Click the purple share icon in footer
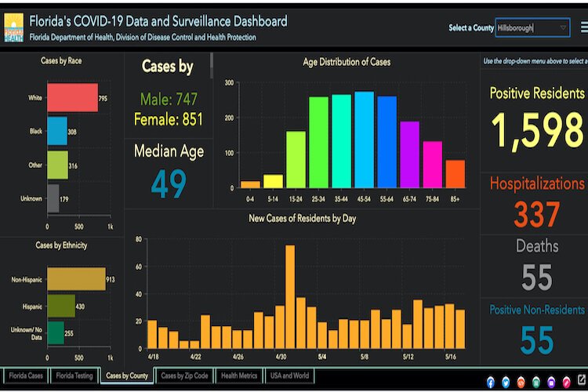The height and width of the screenshot is (392, 588). pos(551,382)
